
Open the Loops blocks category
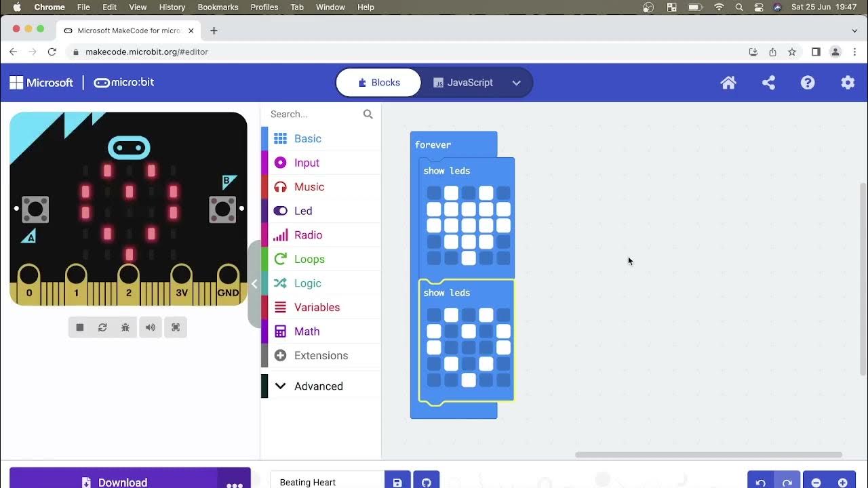(x=321, y=259)
